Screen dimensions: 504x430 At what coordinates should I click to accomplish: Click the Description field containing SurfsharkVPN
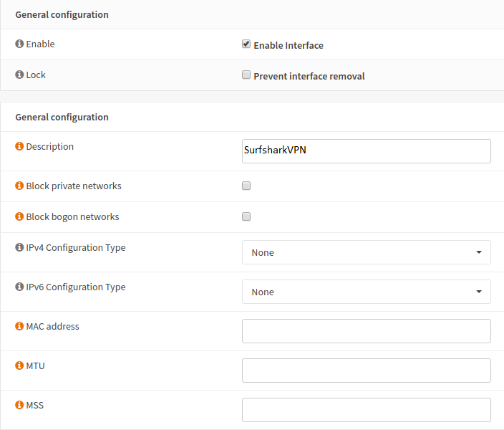366,151
